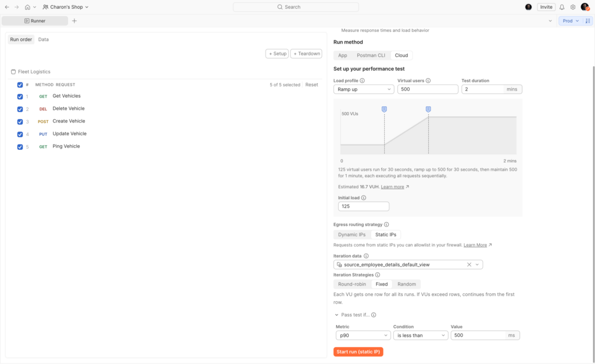
Task: Open the Load profile Ramp up dropdown
Action: point(364,89)
